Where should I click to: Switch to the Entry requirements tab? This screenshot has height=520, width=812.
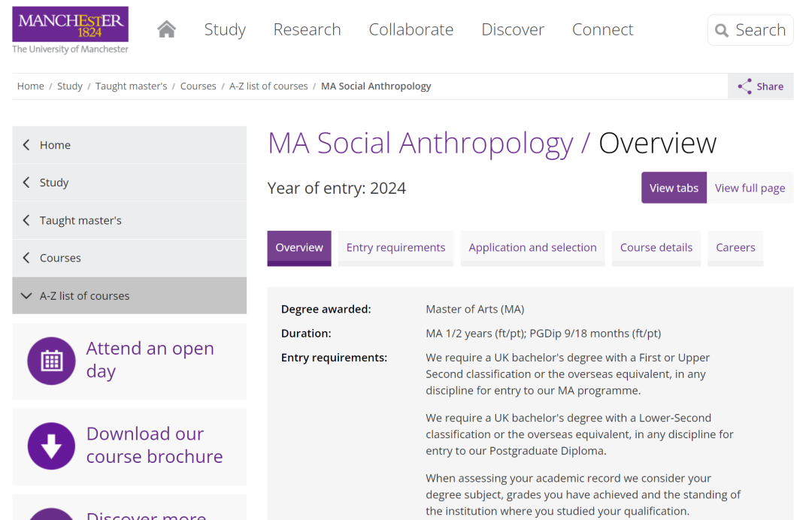point(395,248)
